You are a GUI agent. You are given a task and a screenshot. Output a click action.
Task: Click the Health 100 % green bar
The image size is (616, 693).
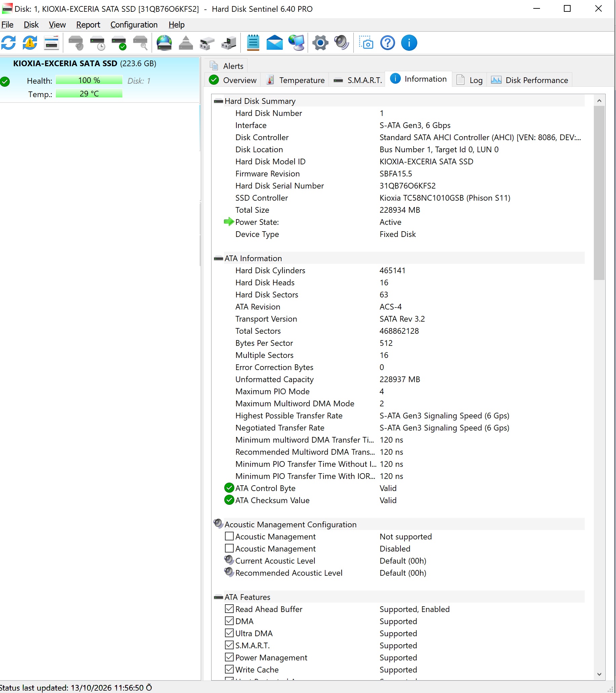89,80
